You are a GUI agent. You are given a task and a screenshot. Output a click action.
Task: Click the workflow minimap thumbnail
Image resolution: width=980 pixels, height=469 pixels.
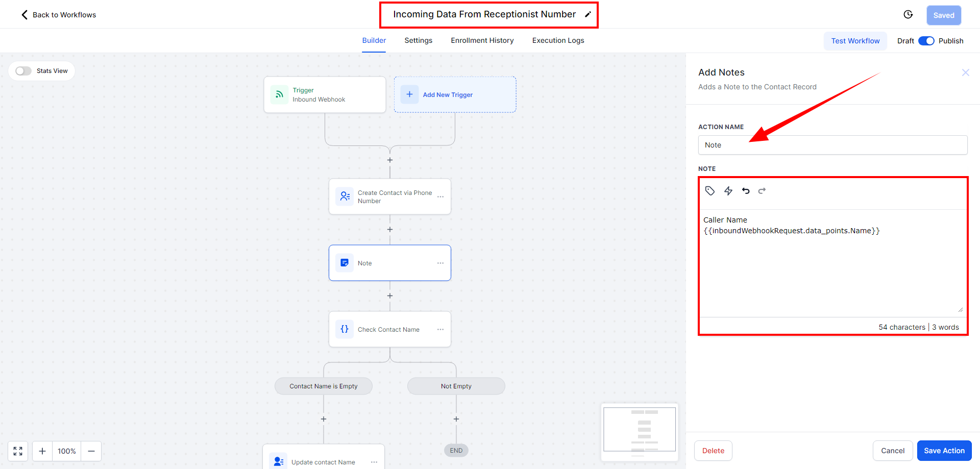(640, 431)
